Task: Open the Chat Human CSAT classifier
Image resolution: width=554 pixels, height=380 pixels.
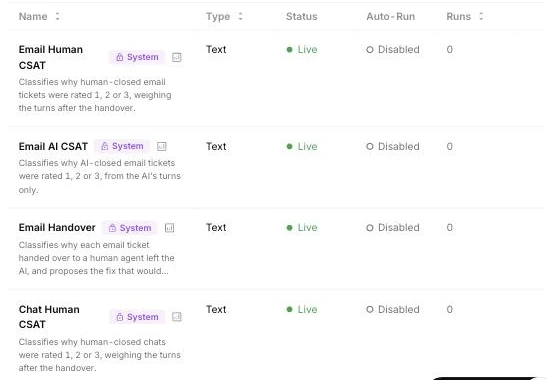Action: tap(49, 317)
